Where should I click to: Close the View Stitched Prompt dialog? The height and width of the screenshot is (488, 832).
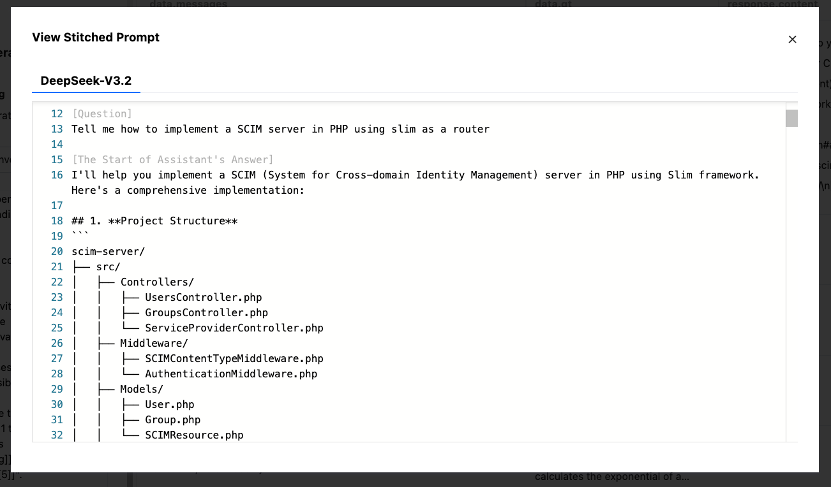click(x=792, y=40)
